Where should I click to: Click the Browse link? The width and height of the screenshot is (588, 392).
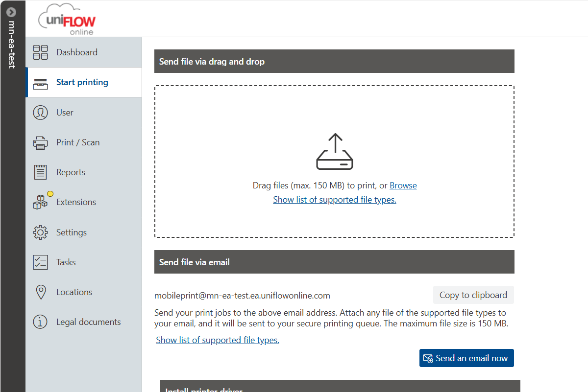pyautogui.click(x=403, y=185)
